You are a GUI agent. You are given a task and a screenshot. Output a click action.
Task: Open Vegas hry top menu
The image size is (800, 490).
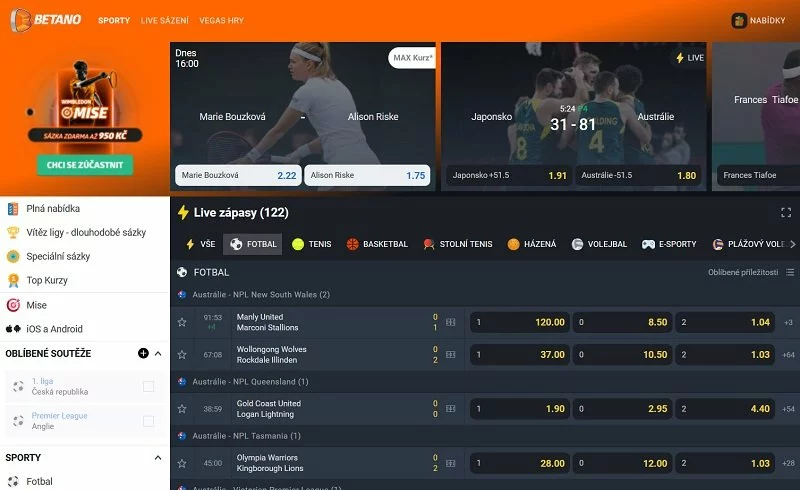(x=221, y=20)
